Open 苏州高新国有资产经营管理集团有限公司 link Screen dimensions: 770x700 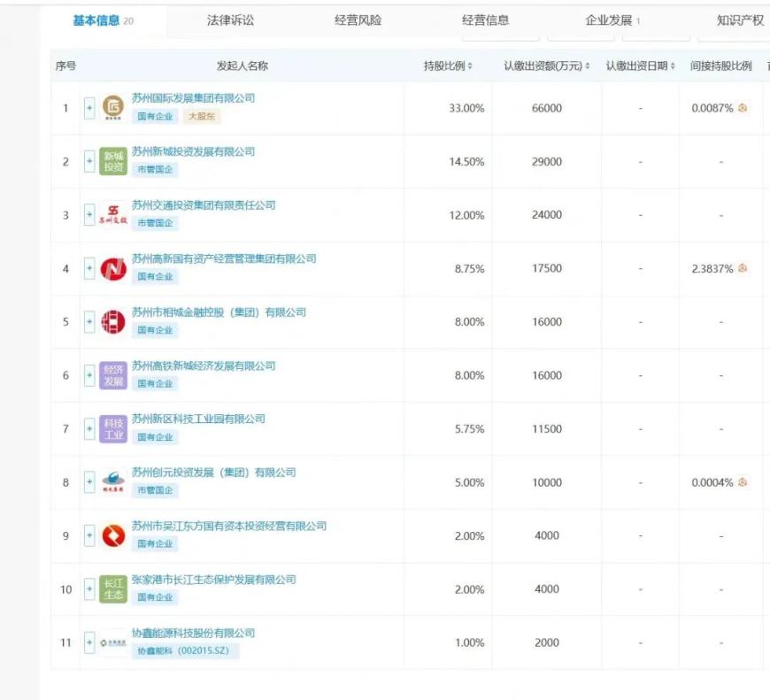tap(224, 258)
